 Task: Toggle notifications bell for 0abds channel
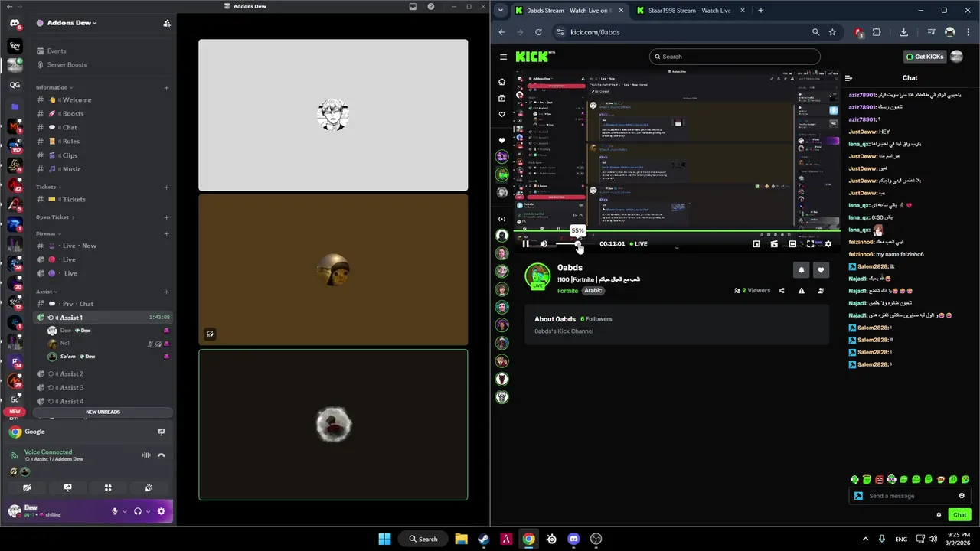[802, 269]
